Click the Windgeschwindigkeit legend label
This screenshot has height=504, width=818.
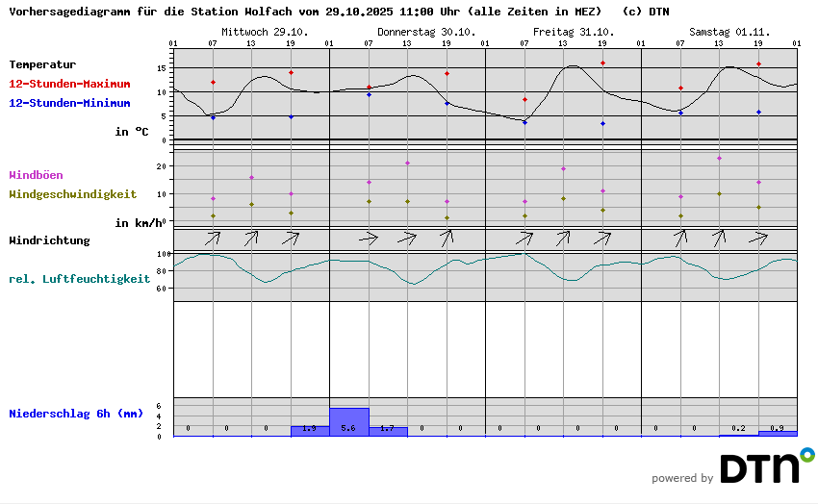tap(72, 194)
